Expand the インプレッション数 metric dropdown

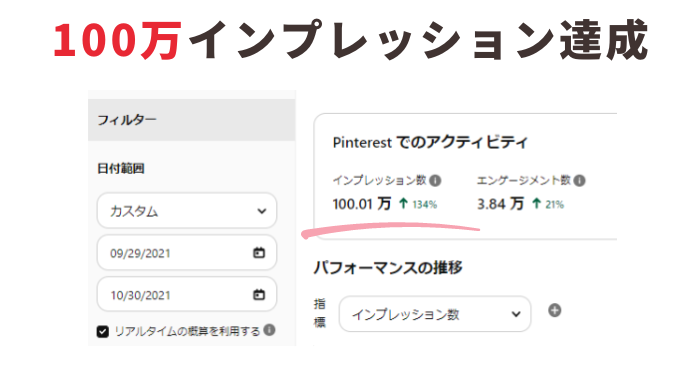pos(435,314)
